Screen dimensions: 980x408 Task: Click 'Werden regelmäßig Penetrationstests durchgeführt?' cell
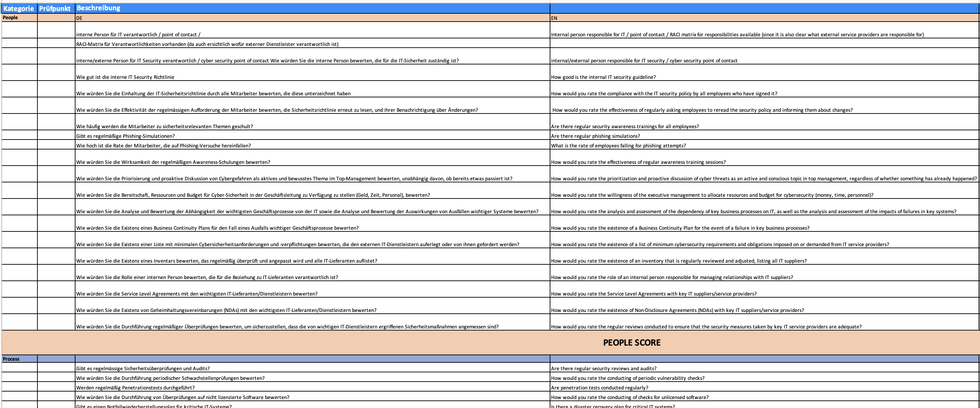(x=136, y=388)
